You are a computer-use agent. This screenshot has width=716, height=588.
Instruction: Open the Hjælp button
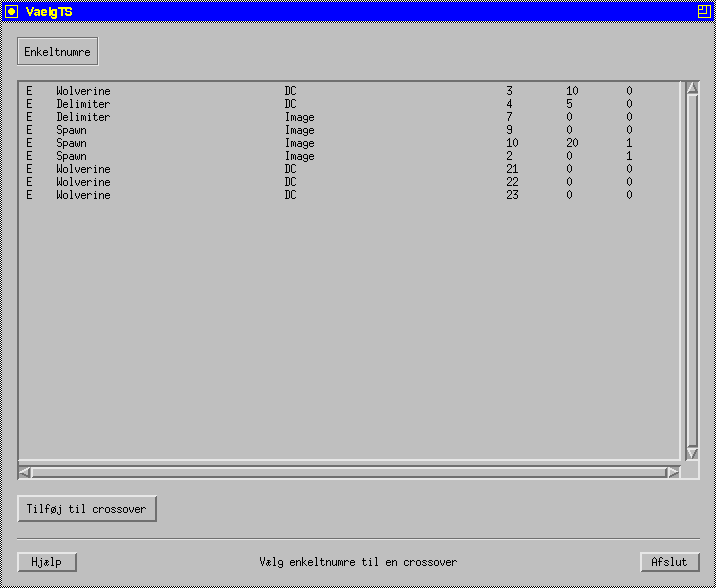47,562
